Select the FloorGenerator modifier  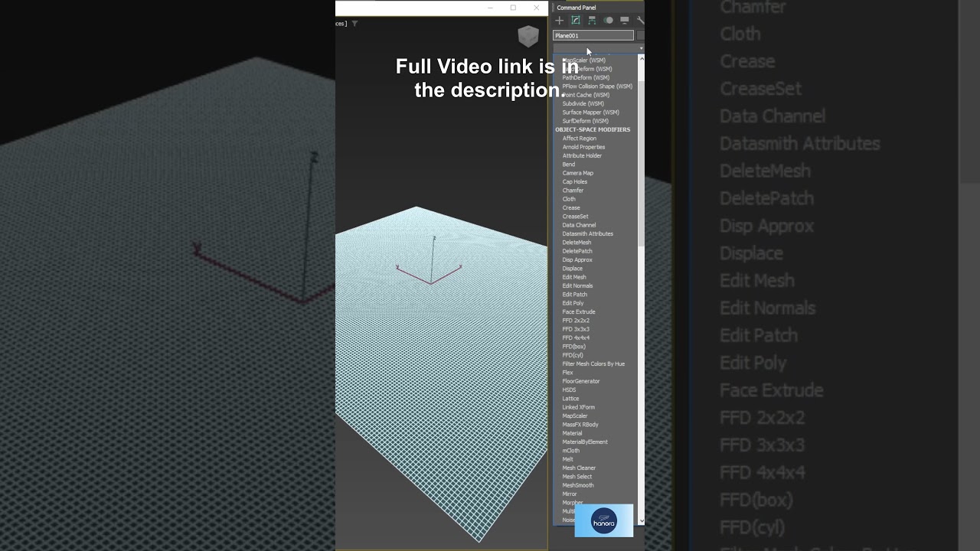coord(581,381)
